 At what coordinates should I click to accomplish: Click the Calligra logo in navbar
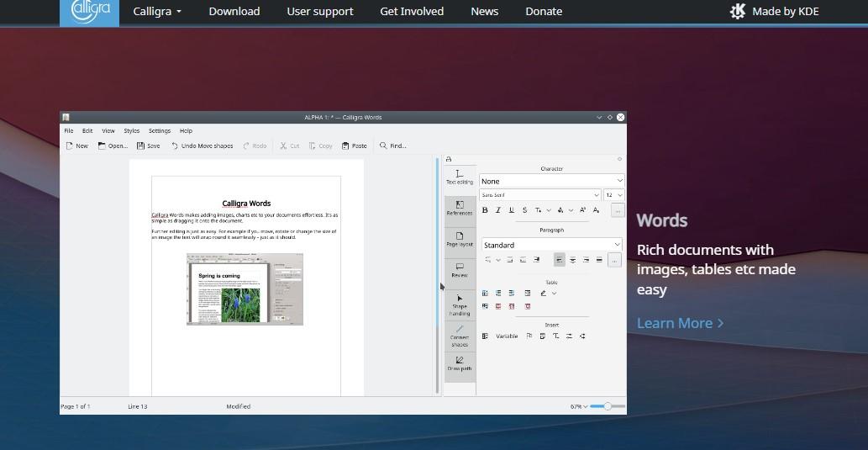point(89,12)
